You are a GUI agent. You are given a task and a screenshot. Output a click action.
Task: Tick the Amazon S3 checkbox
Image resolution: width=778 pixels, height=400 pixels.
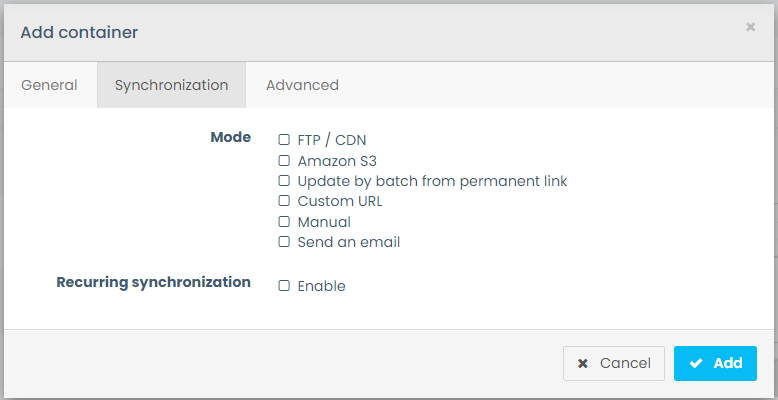coord(284,160)
